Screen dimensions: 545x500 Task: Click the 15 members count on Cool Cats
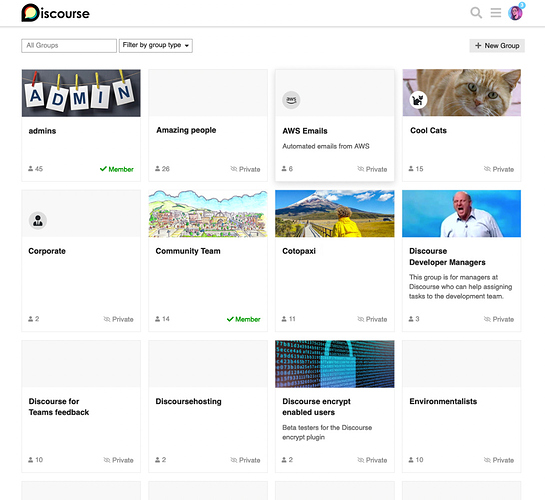coord(420,169)
